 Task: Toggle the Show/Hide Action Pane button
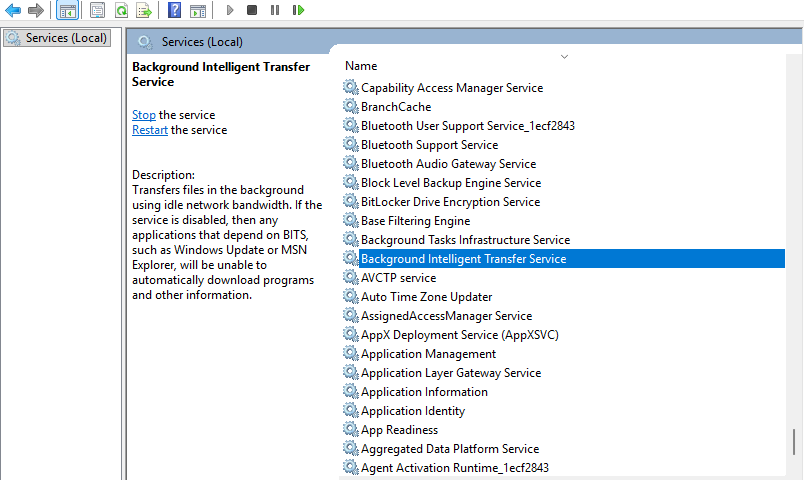pos(198,10)
